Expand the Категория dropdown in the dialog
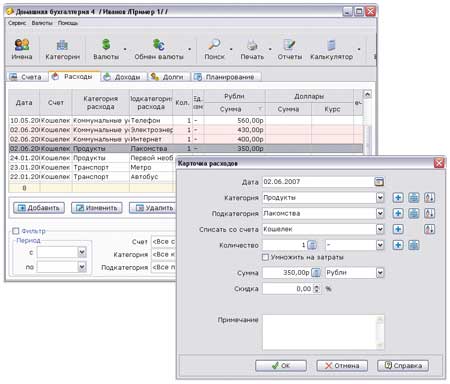This screenshot has height=384, width=450. click(380, 198)
